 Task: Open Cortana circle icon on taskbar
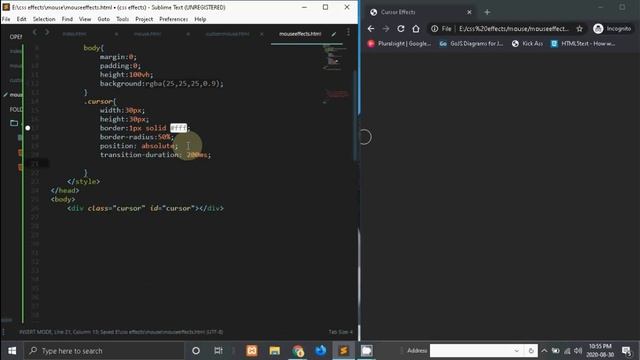pos(196,351)
